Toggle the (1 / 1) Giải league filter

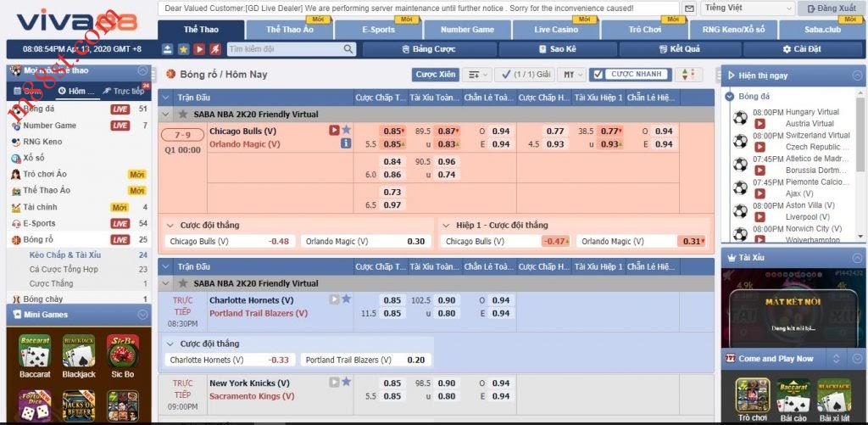524,75
